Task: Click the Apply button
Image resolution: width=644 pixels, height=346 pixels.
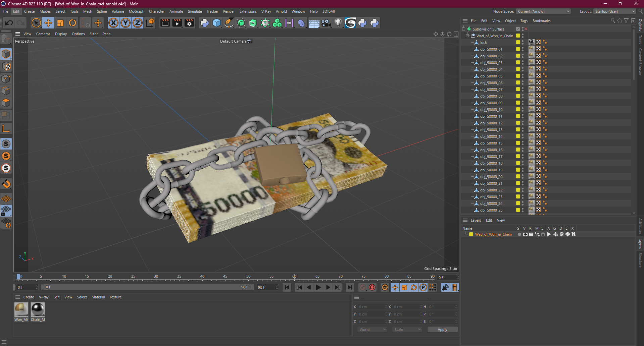Action: tap(442, 330)
